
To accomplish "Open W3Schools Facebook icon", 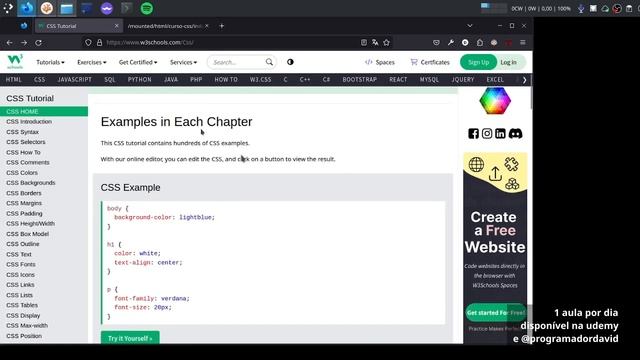I will tap(473, 133).
